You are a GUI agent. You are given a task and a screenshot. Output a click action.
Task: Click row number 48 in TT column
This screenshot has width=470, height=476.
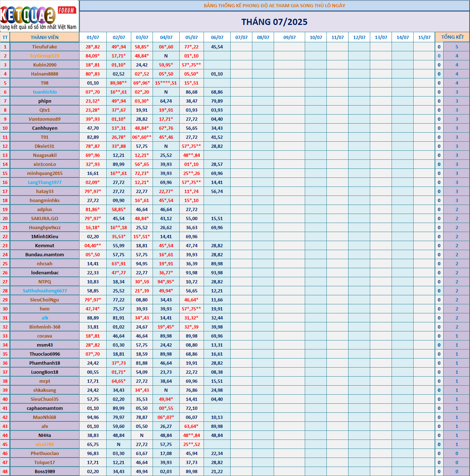tap(5, 471)
